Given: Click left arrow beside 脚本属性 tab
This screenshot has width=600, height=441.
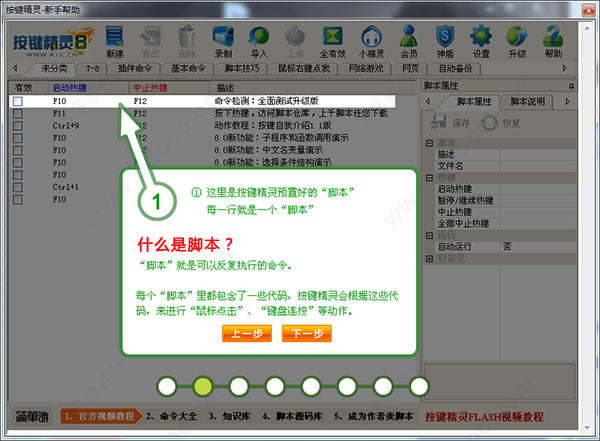Looking at the screenshot, I should pos(428,101).
